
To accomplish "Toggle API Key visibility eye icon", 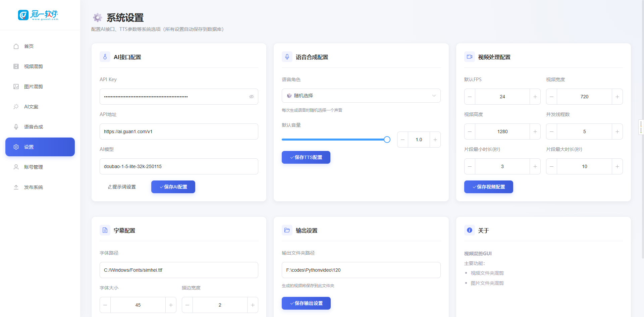I will click(251, 97).
